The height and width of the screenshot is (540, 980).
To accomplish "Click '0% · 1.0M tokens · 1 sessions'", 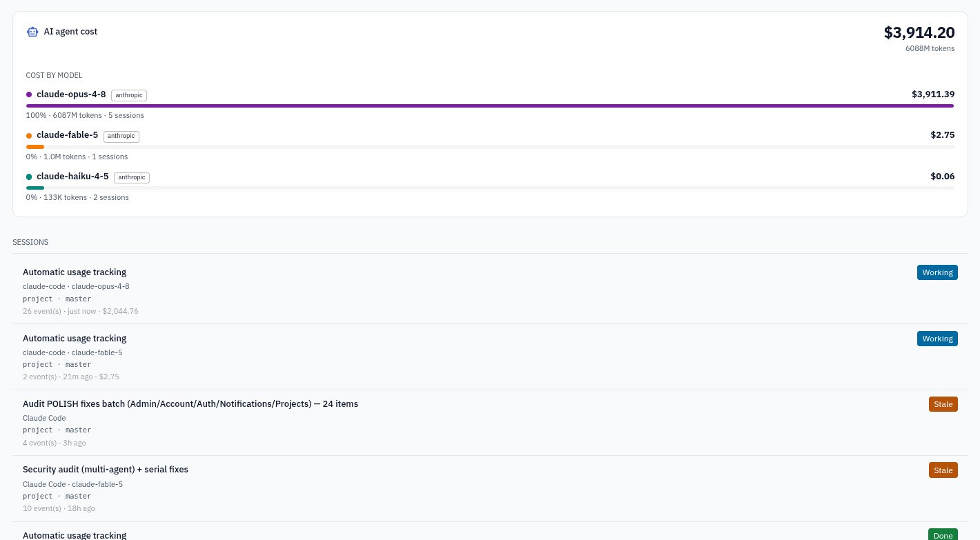I will click(x=77, y=157).
